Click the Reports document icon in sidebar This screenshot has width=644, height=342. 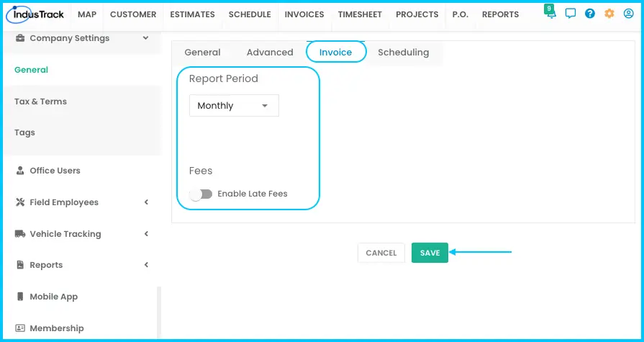[19, 265]
